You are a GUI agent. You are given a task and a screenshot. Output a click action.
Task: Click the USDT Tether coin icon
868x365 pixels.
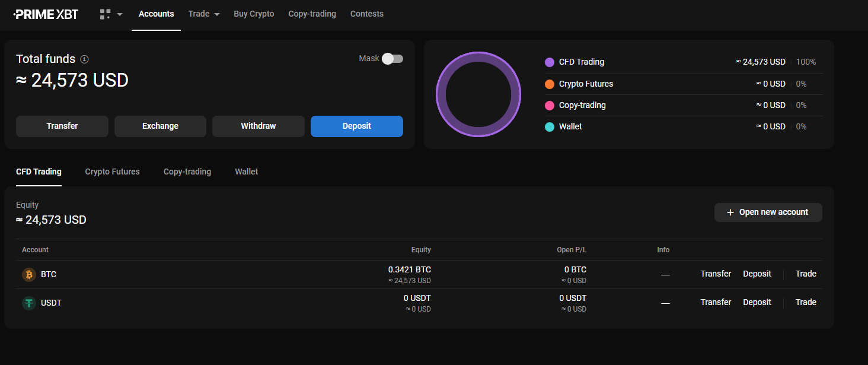(28, 303)
